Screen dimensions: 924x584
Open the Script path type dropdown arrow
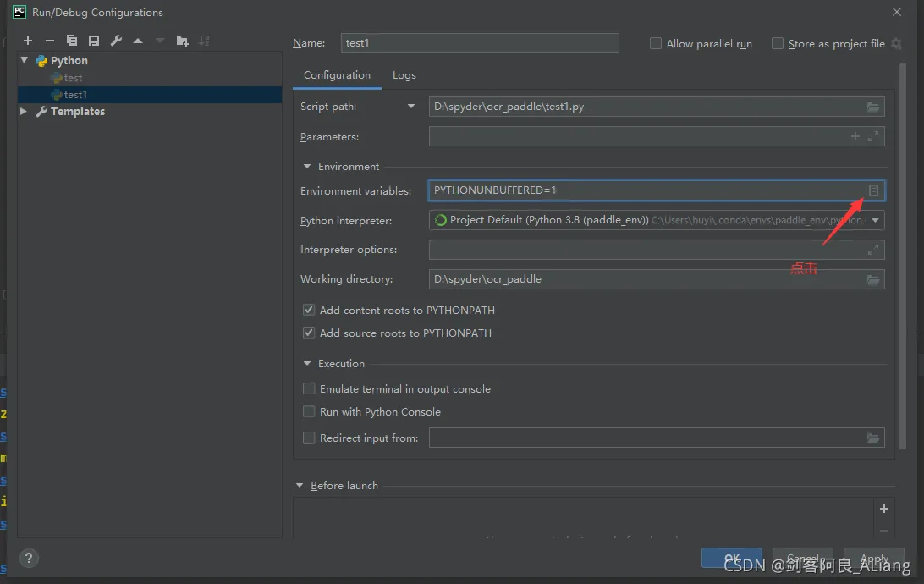pos(411,107)
